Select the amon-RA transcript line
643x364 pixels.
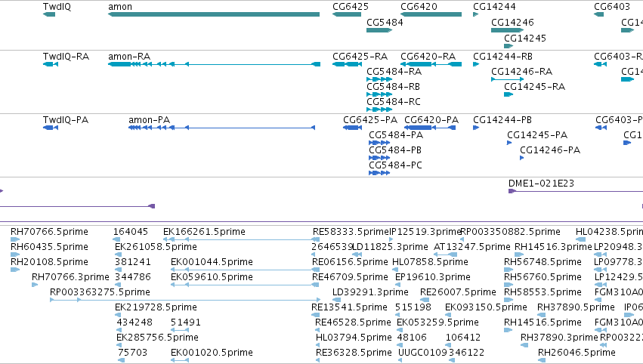(214, 64)
